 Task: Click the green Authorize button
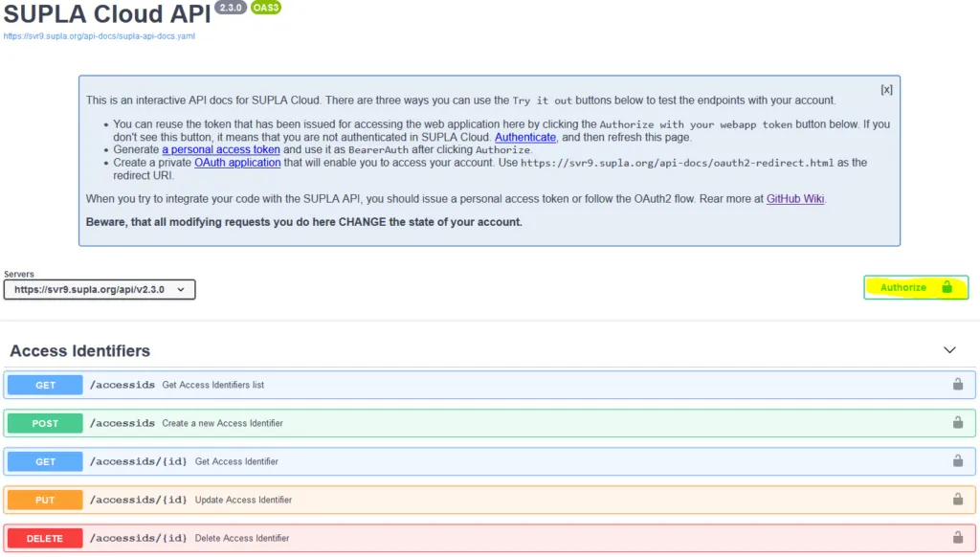[916, 287]
